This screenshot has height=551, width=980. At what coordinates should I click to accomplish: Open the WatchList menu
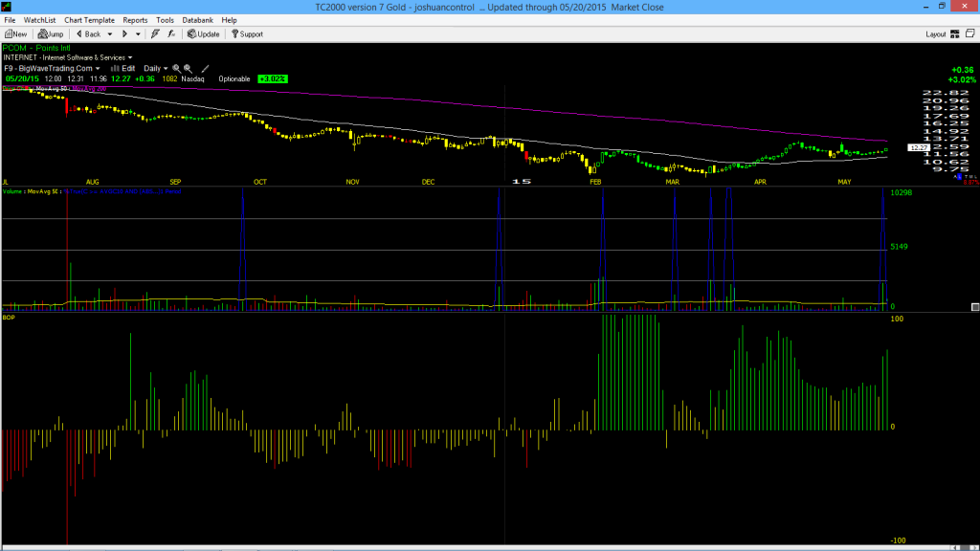tap(39, 20)
